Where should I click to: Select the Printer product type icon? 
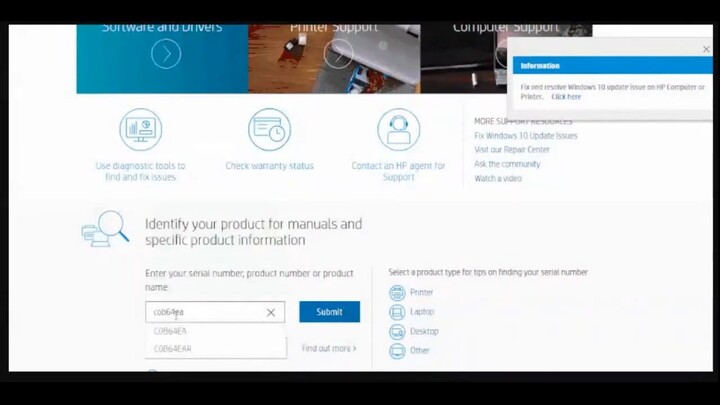397,292
